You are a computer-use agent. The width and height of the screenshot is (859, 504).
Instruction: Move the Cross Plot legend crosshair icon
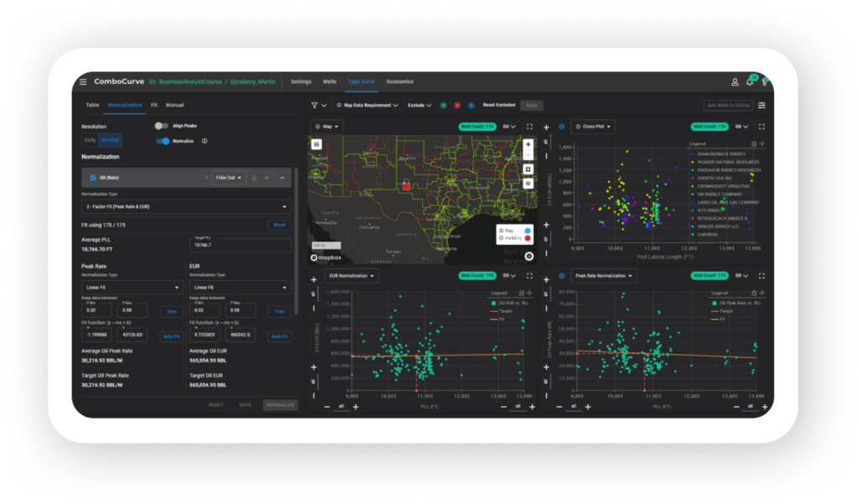(x=762, y=143)
